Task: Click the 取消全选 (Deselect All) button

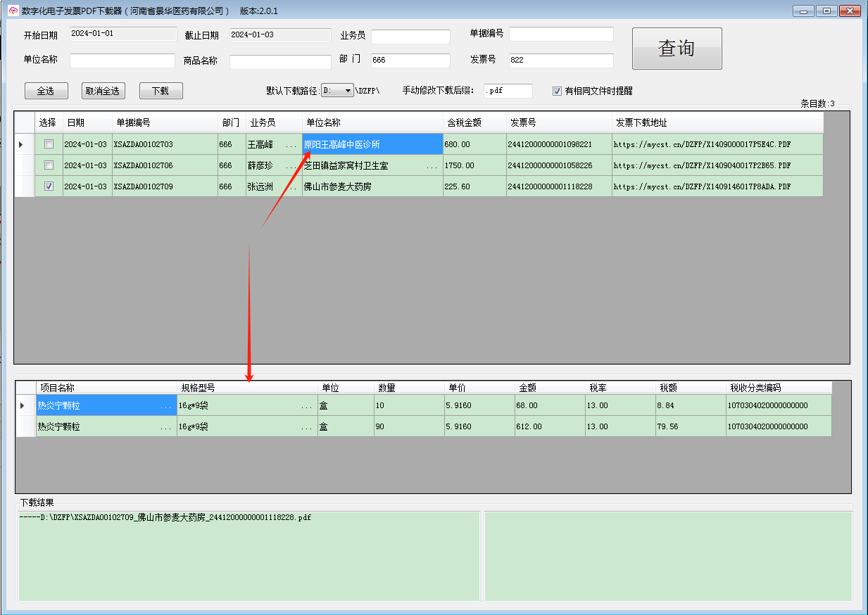Action: click(x=103, y=90)
